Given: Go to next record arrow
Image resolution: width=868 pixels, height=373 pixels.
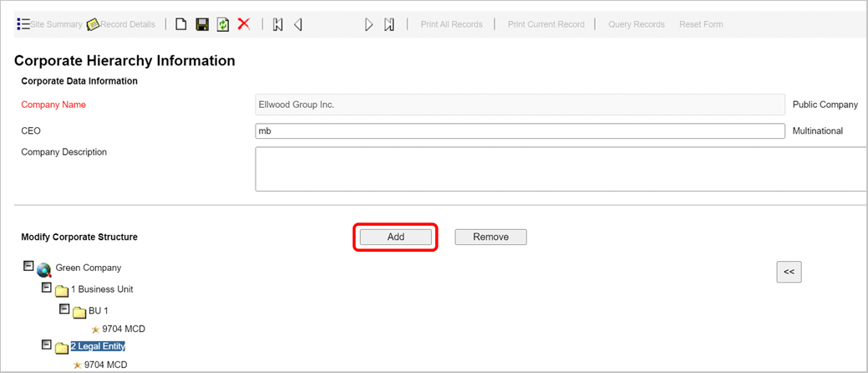Looking at the screenshot, I should (368, 24).
